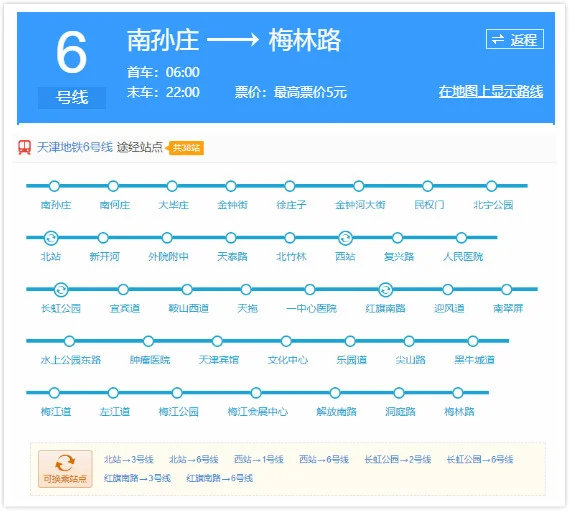Select the 梅江会展中心 station node

pos(256,393)
